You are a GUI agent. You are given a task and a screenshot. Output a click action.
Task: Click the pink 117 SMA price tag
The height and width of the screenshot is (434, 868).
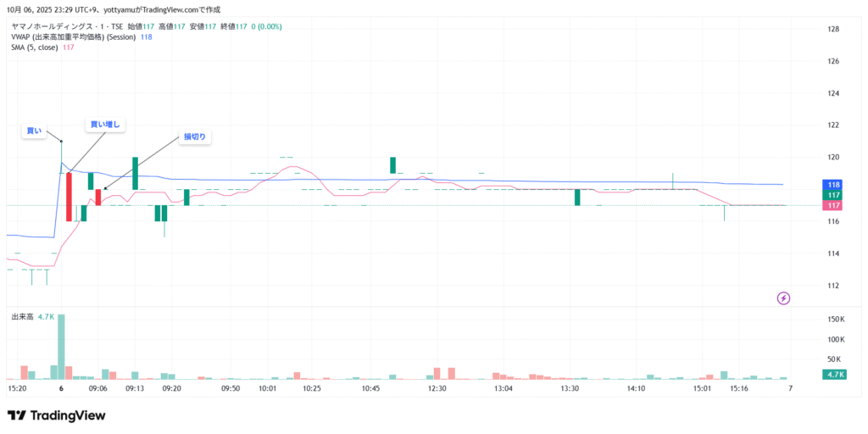coord(833,205)
